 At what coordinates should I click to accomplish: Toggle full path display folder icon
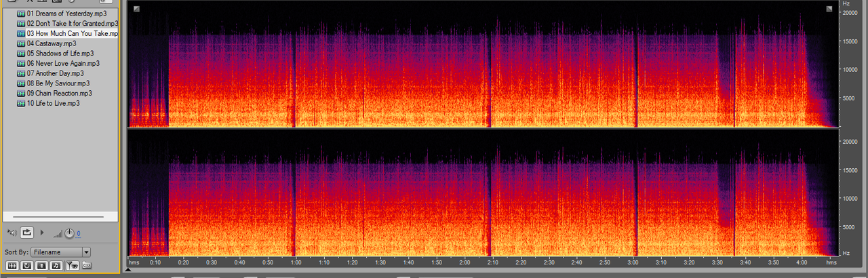click(87, 265)
